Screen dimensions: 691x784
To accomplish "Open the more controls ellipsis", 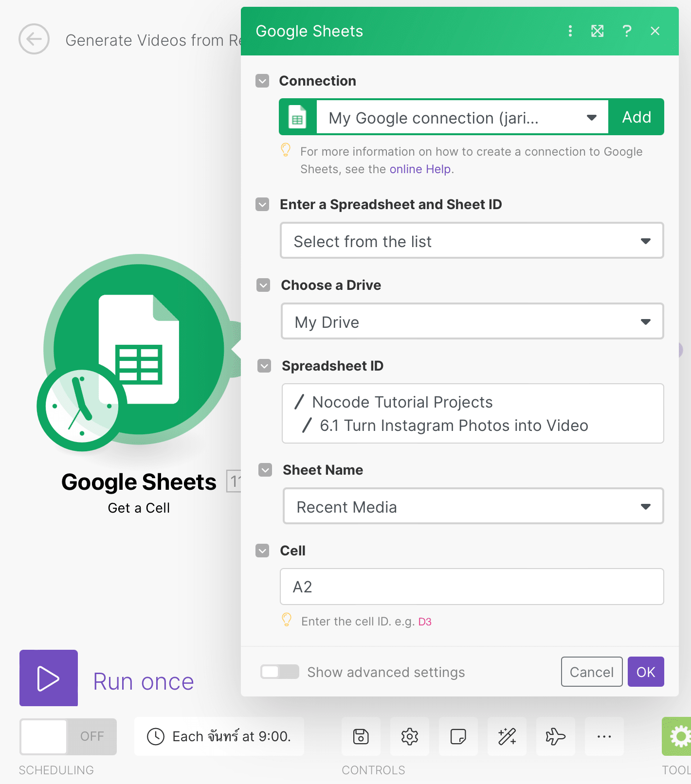I will [604, 736].
